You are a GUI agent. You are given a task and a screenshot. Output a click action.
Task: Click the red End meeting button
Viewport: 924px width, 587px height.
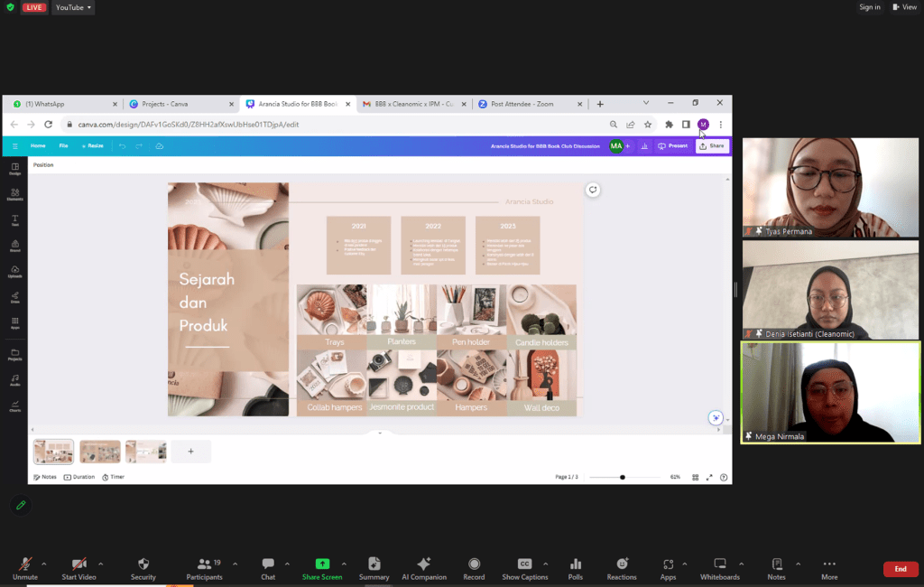pos(900,569)
